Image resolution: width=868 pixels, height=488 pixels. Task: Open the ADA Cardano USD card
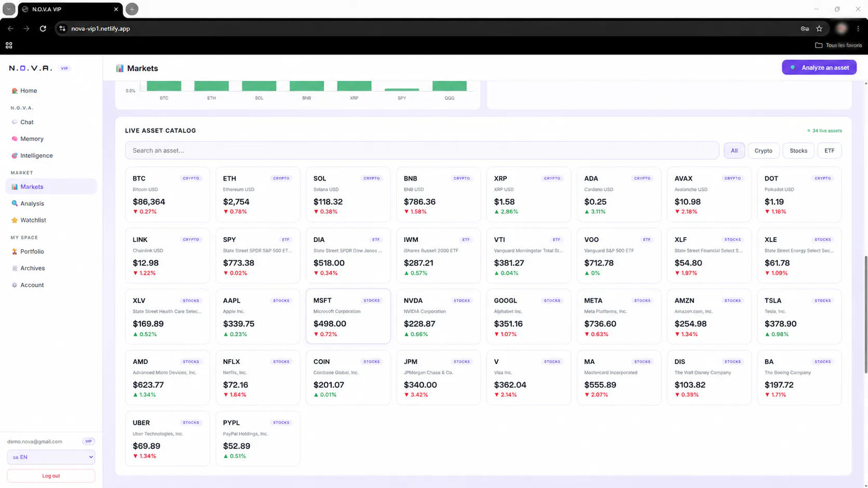pyautogui.click(x=619, y=195)
